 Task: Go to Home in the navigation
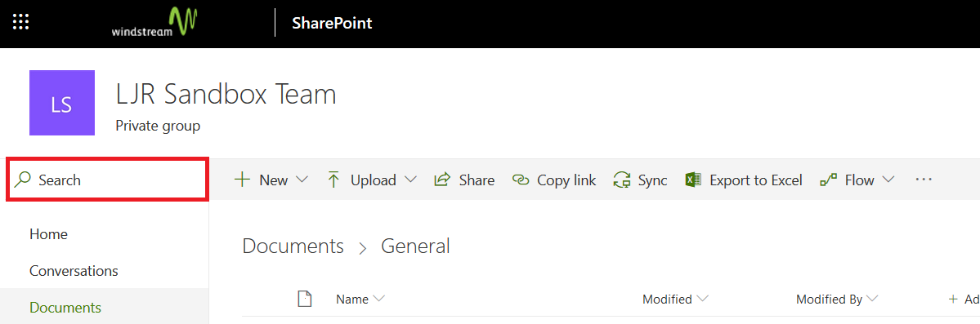[x=49, y=235]
